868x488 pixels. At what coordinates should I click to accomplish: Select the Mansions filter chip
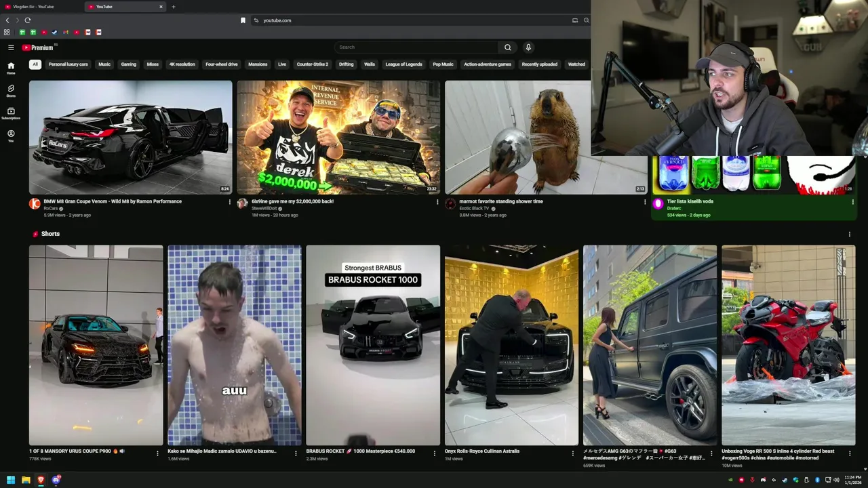[258, 64]
